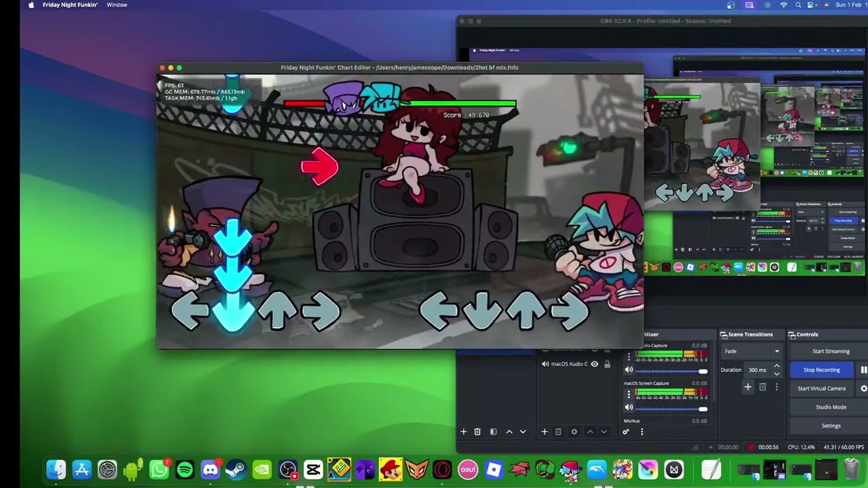Open Spotify from the dock
The height and width of the screenshot is (488, 868).
[x=184, y=469]
